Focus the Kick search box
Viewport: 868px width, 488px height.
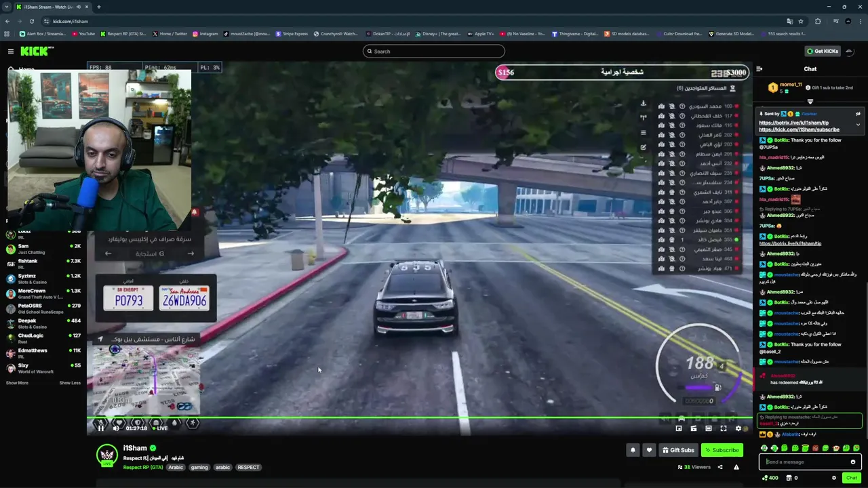tap(434, 52)
